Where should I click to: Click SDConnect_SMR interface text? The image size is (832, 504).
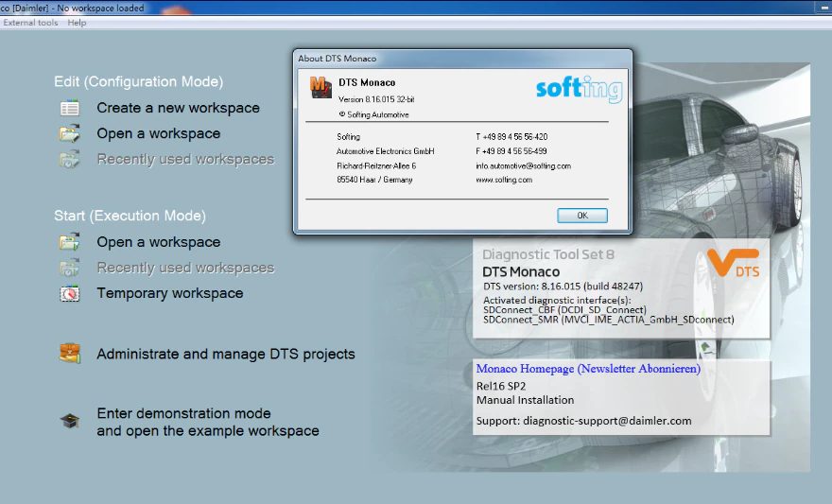click(609, 320)
